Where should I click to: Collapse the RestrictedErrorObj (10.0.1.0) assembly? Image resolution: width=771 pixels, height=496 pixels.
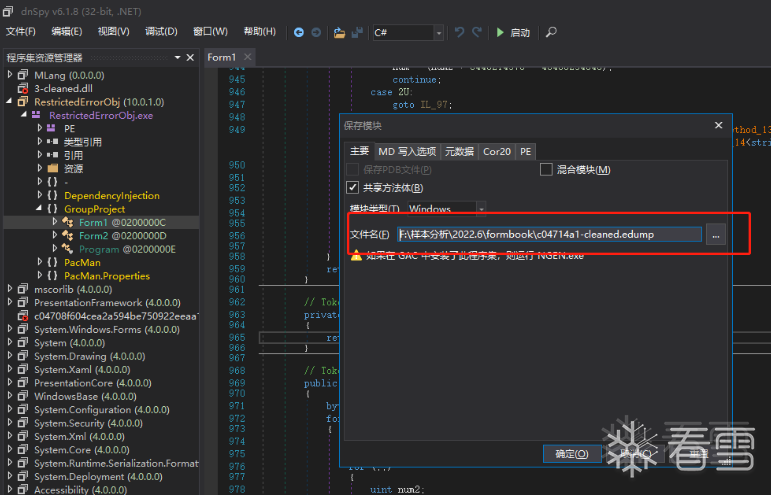[9, 101]
